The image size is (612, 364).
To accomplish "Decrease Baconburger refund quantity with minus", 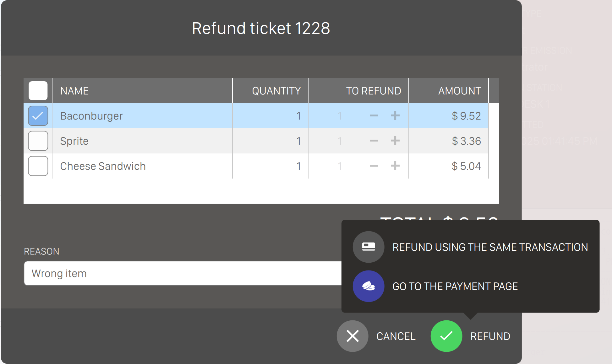I will point(374,116).
